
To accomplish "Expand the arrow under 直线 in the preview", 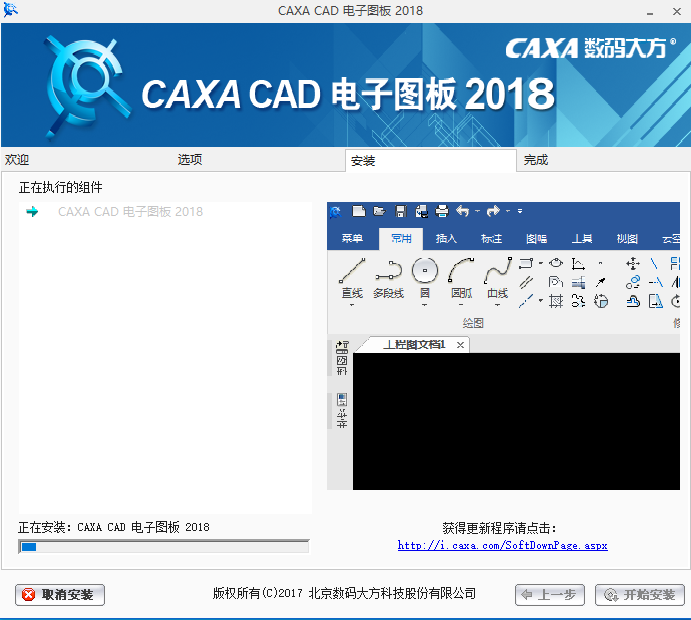I will click(352, 305).
